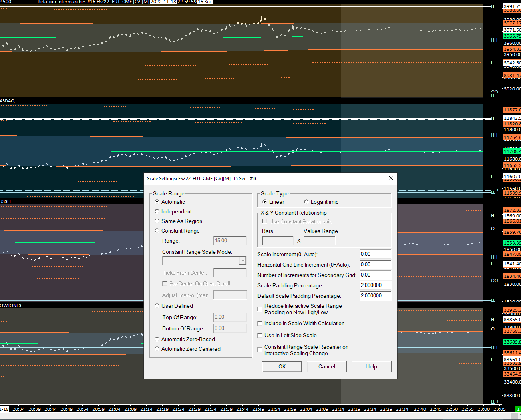Image resolution: width=521 pixels, height=420 pixels.
Task: Pick the Constant Range radio button
Action: tap(157, 231)
